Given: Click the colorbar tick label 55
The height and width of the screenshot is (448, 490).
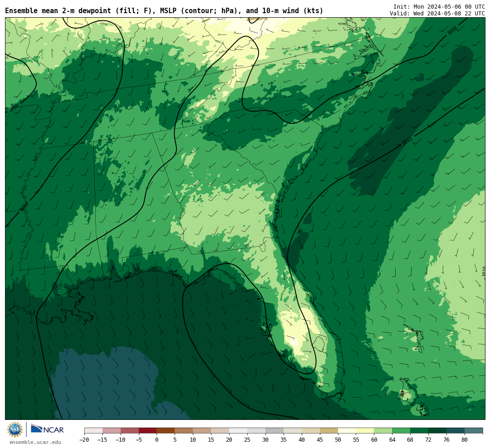Looking at the screenshot, I should click(x=356, y=439).
